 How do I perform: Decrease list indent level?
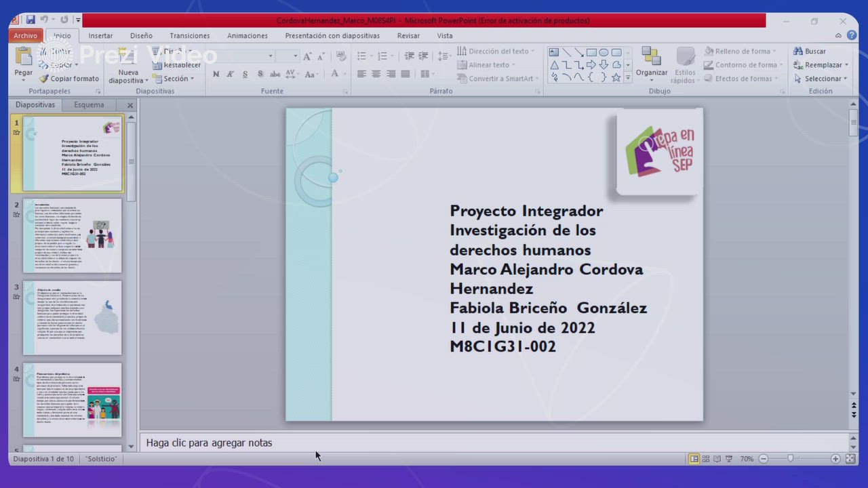(x=409, y=56)
